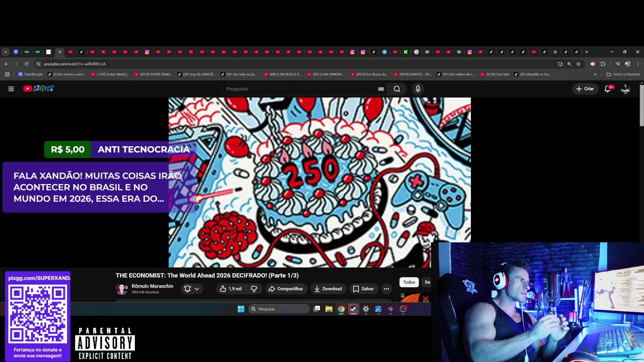Open File Explorer from the Windows taskbar

329,309
